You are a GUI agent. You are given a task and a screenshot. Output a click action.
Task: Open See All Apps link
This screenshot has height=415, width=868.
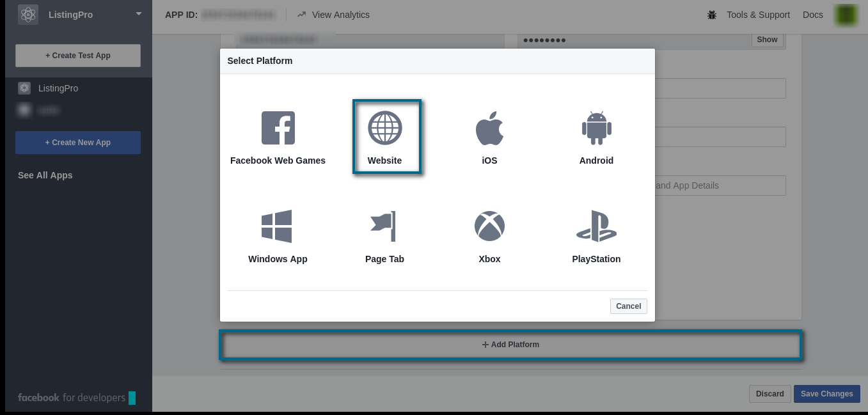(x=45, y=175)
